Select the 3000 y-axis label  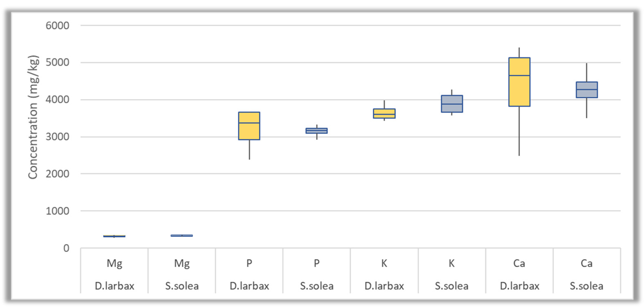(x=57, y=137)
